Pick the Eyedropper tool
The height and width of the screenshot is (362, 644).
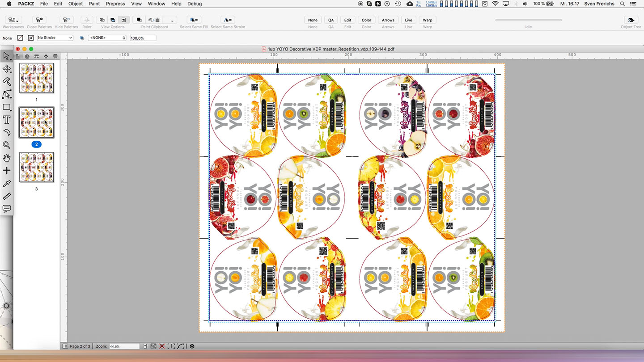click(7, 183)
